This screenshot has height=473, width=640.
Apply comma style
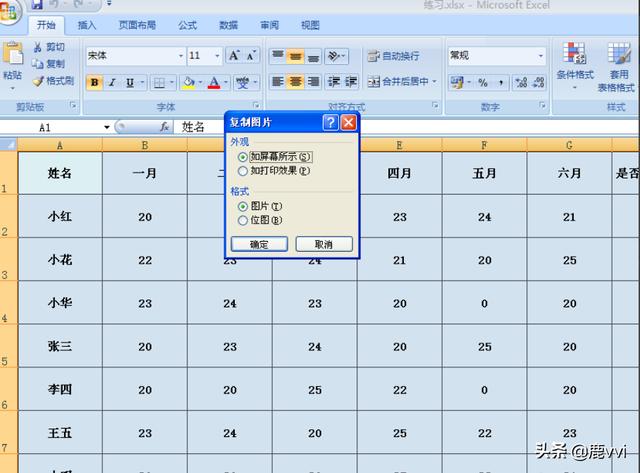pyautogui.click(x=501, y=82)
